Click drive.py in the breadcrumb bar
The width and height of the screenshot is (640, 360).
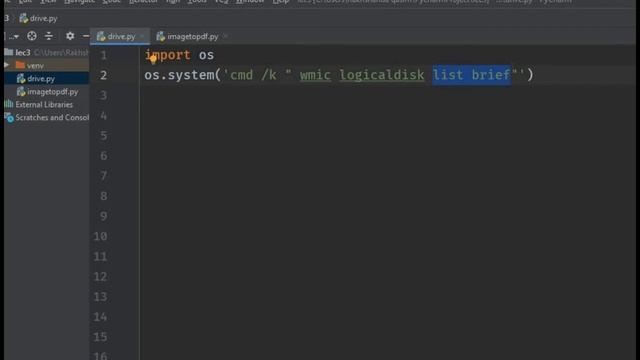[39, 18]
